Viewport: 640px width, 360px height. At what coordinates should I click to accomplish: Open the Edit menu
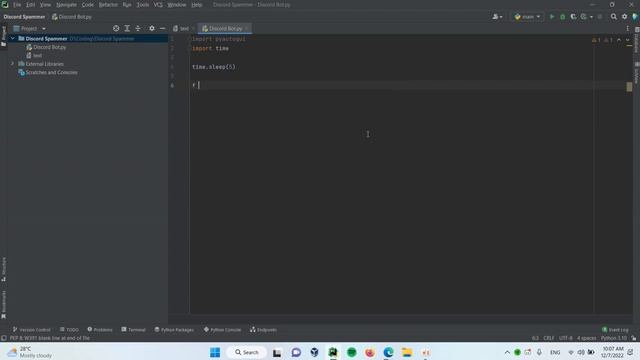31,5
